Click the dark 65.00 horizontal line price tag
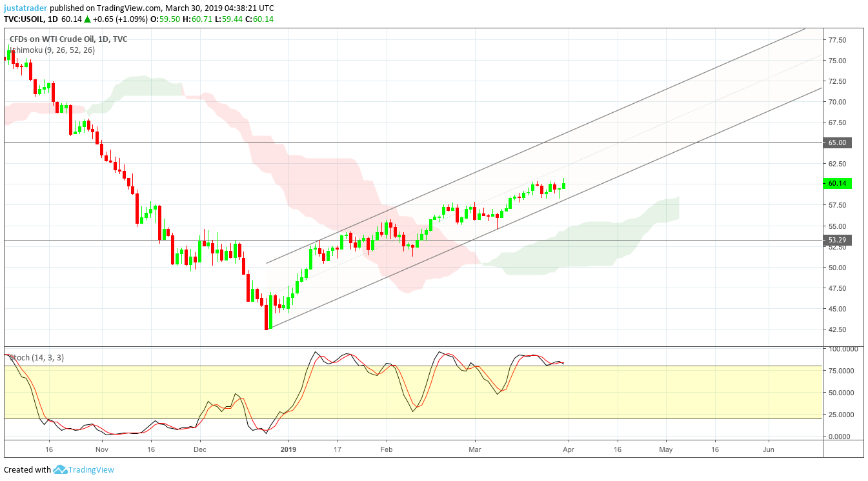 pyautogui.click(x=838, y=142)
